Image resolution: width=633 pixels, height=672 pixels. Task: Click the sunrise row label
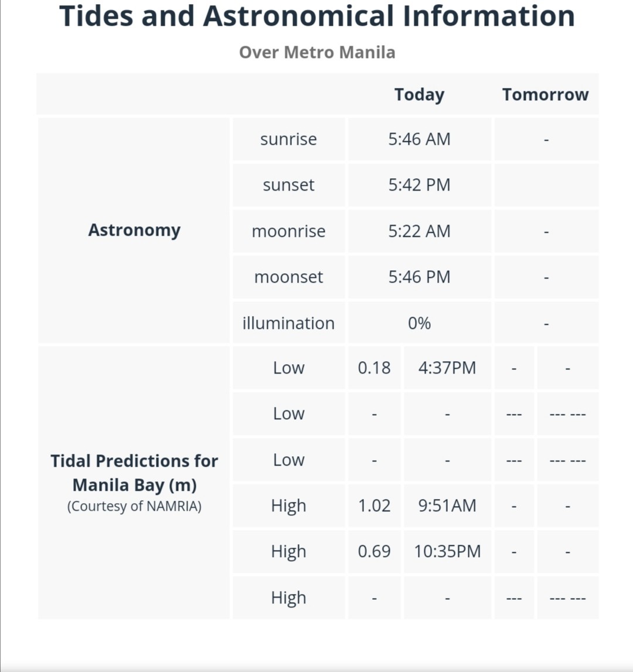(289, 140)
